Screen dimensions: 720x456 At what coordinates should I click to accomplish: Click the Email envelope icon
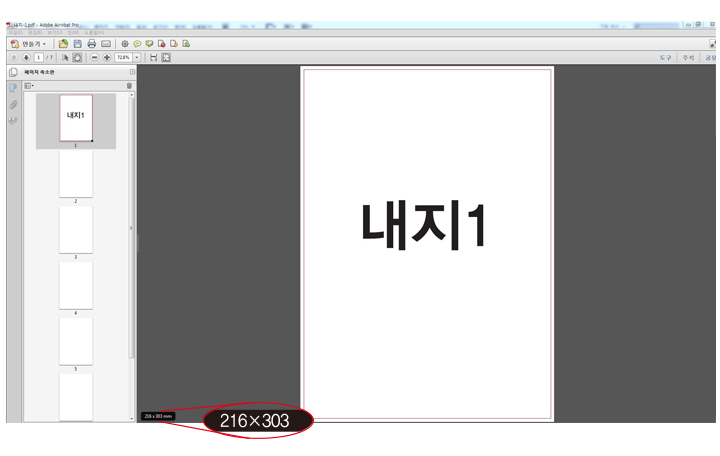(x=106, y=44)
